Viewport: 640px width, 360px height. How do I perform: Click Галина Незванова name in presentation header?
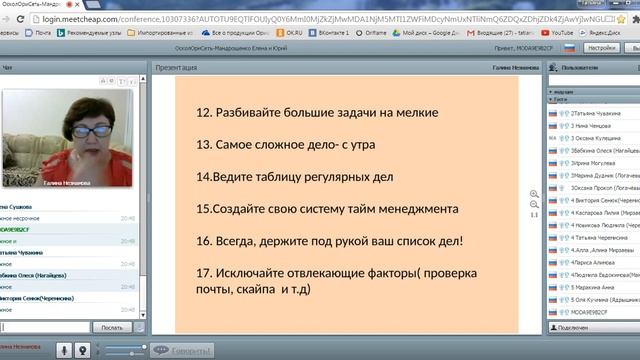coord(516,68)
